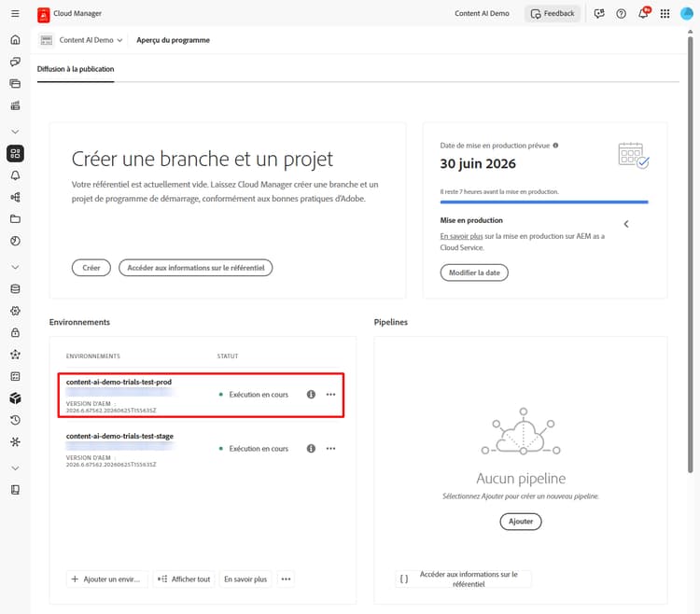Click the book icon in the sidebar
The image size is (700, 614).
tap(15, 490)
